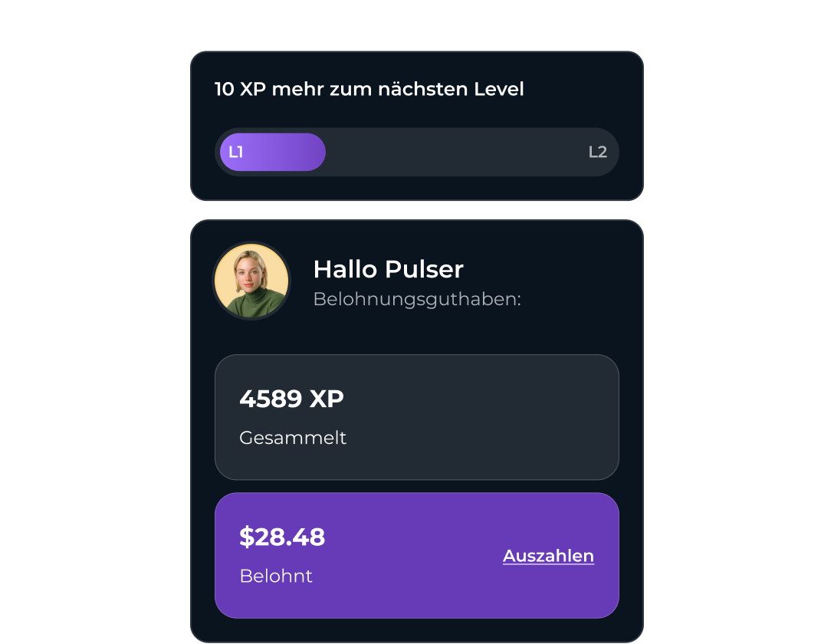Click the Auszahlen link
The height and width of the screenshot is (644, 834).
(x=548, y=556)
